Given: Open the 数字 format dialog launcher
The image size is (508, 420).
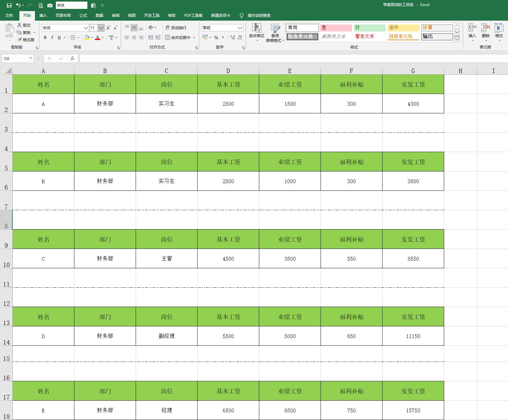Looking at the screenshot, I should coord(243,48).
